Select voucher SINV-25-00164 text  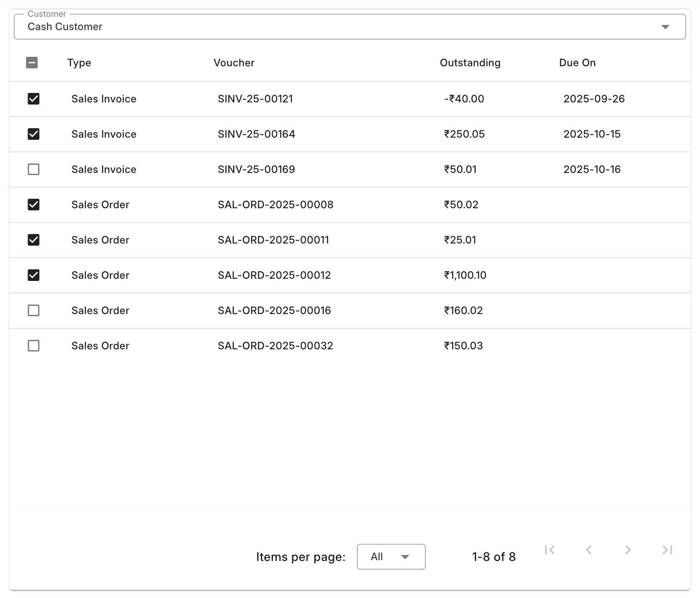click(x=257, y=134)
